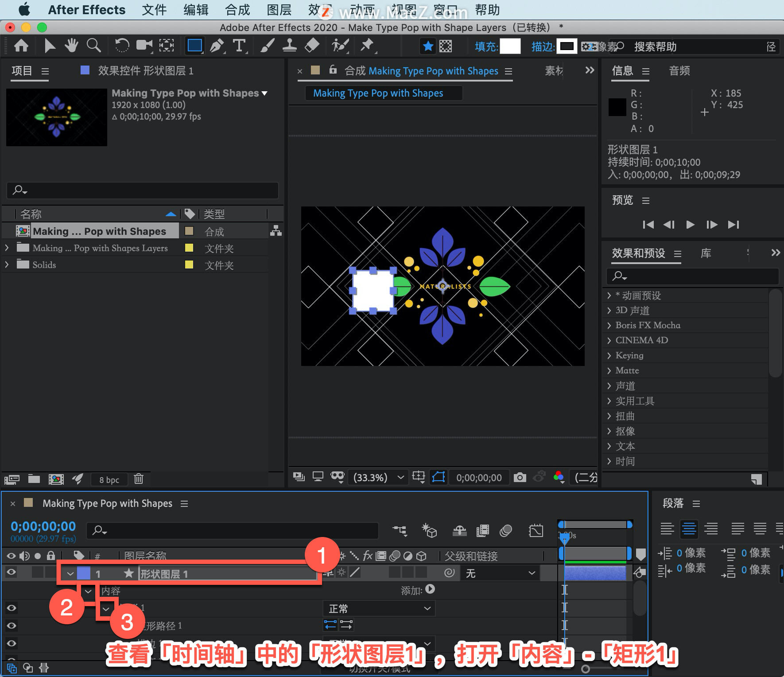Viewport: 784px width, 677px height.
Task: Click the motion blur enable icon in timeline
Action: pos(506,530)
